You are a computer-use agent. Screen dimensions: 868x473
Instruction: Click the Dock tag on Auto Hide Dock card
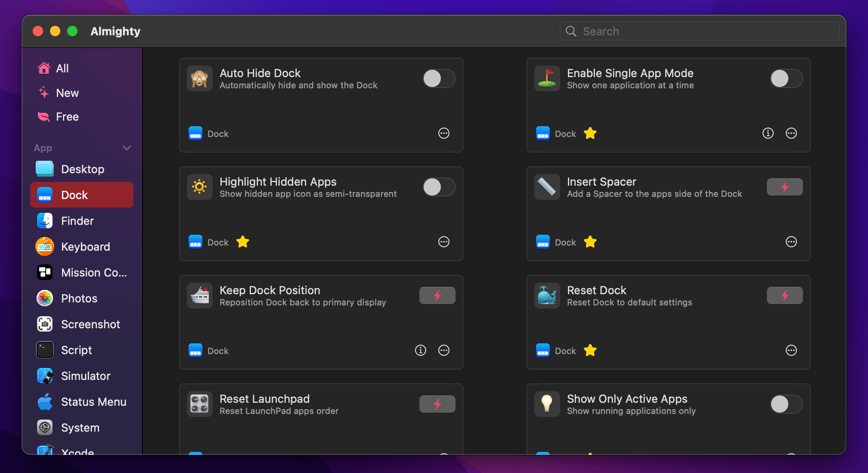(x=209, y=134)
